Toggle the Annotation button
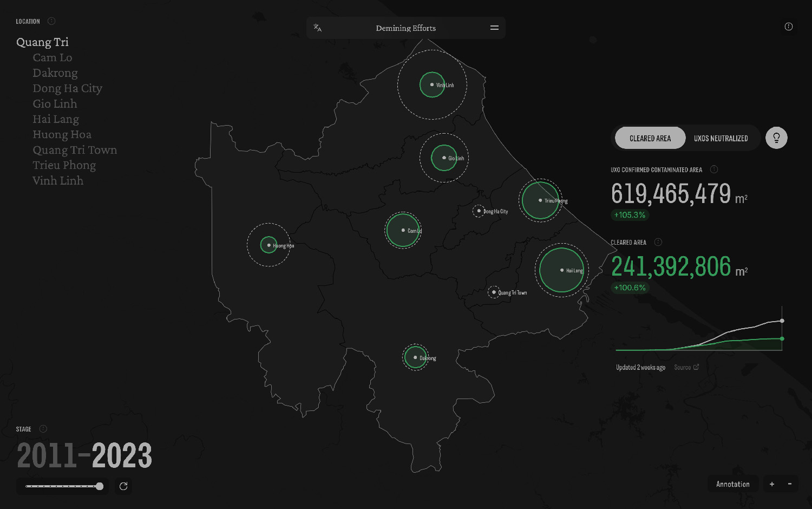The image size is (812, 509). [x=732, y=484]
